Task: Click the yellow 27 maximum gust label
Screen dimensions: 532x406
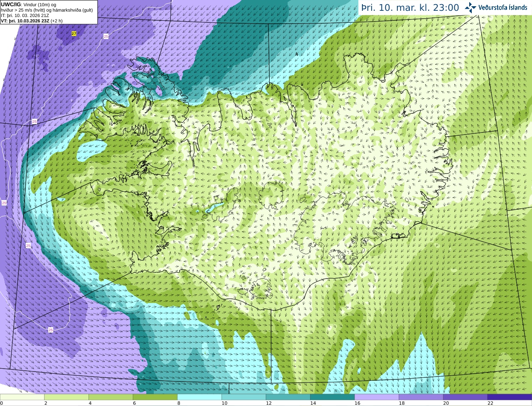Action: tap(74, 34)
